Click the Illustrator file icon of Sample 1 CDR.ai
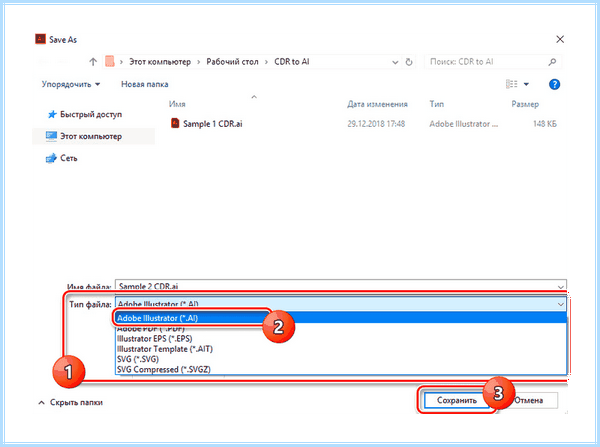Viewport: 600px width, 447px height. (x=175, y=123)
